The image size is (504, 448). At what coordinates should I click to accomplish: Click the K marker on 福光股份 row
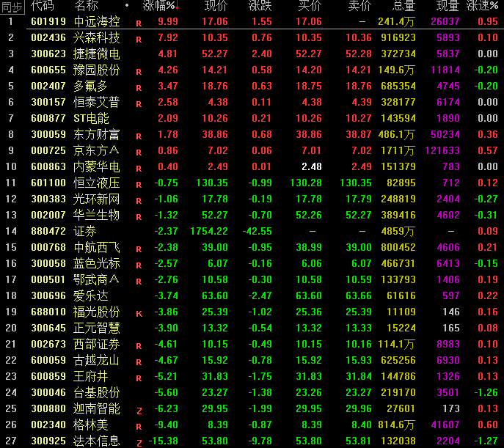click(x=139, y=314)
